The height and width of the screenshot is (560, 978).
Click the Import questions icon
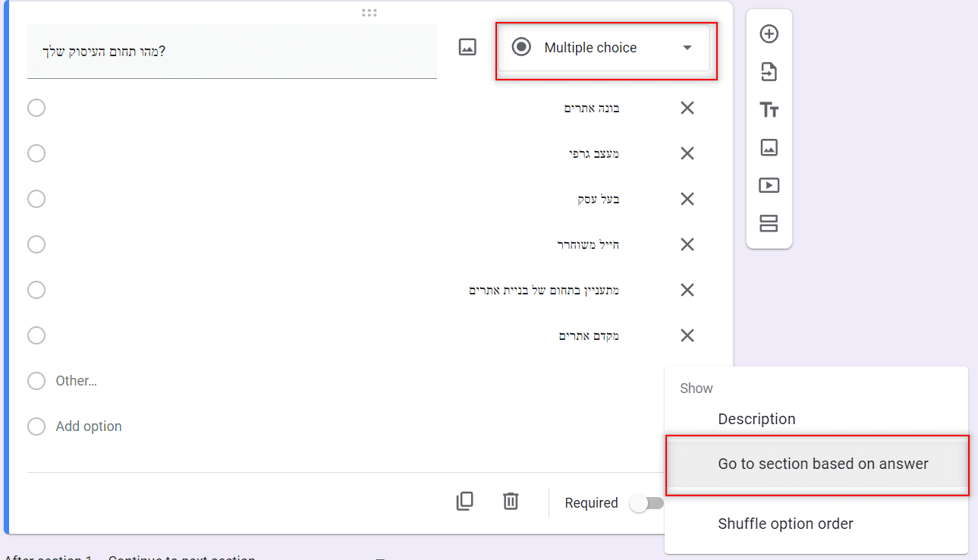point(769,72)
